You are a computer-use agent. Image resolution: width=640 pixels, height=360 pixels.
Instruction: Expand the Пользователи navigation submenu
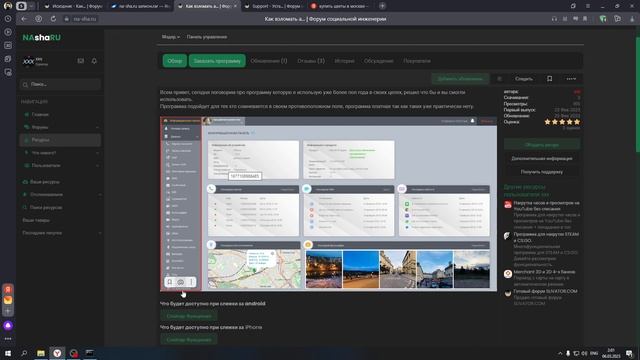98,166
